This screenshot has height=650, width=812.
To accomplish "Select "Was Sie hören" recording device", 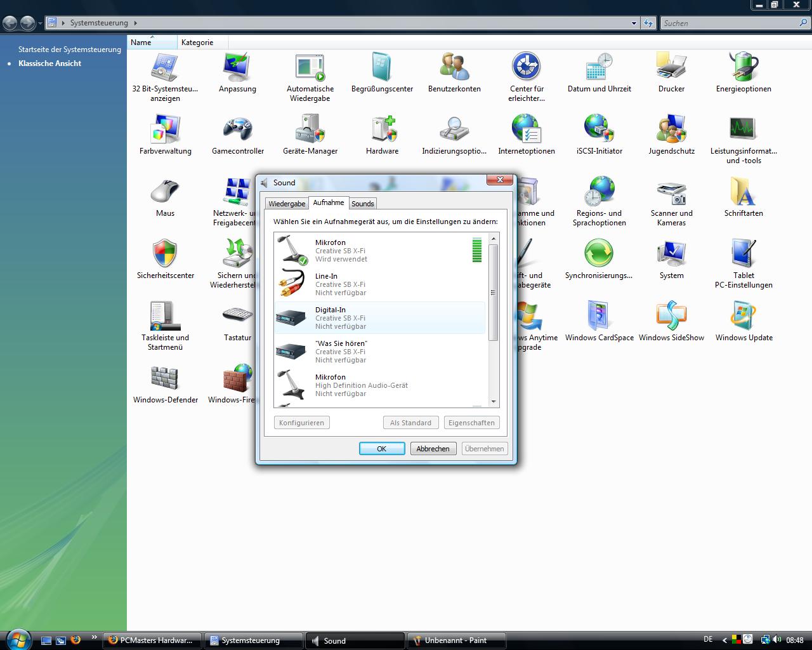I will [x=381, y=352].
